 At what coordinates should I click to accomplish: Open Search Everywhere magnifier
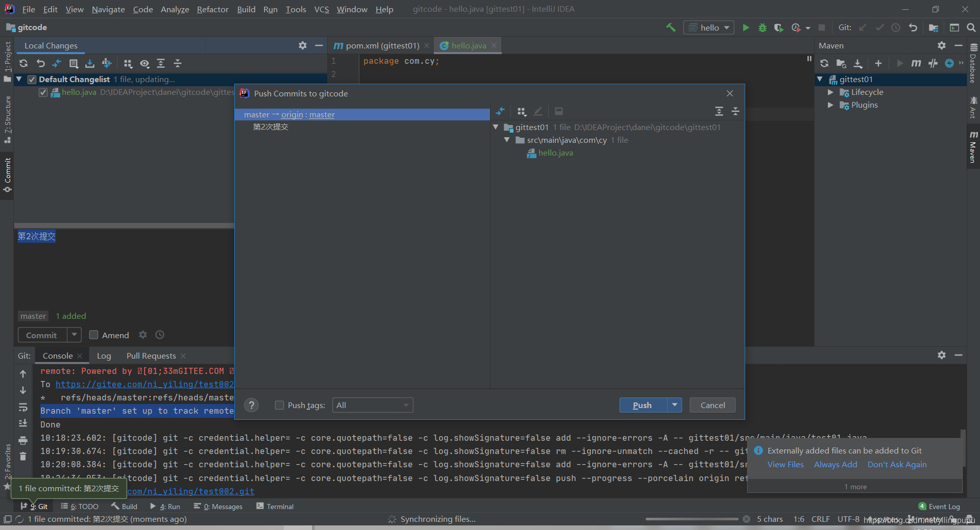(971, 28)
